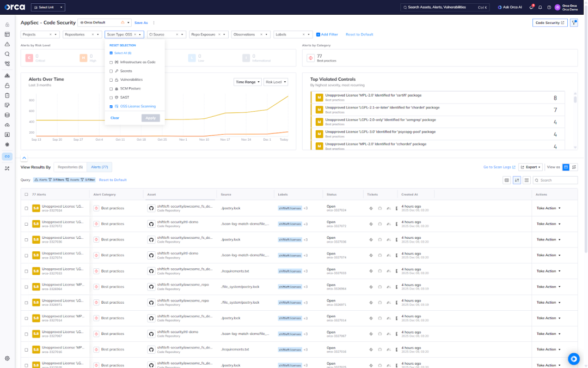588x368 pixels.
Task: Enable the Select All (6) checkbox
Action: tap(111, 53)
